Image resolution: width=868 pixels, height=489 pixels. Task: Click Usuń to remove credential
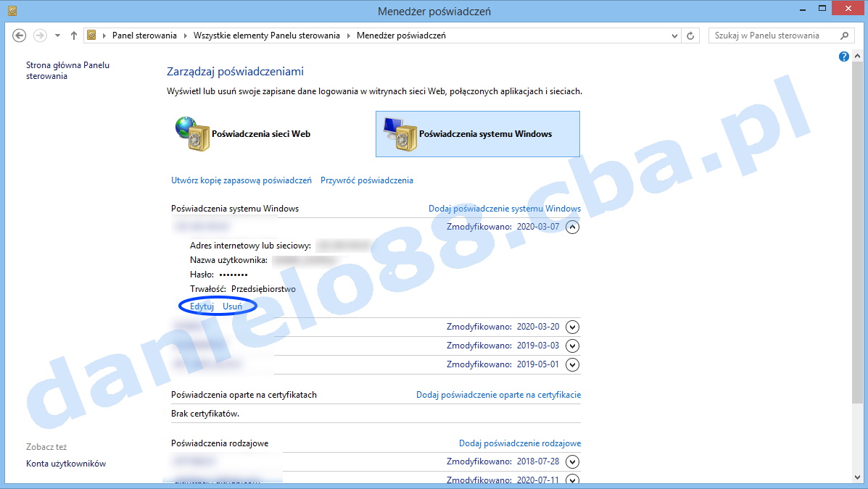[232, 306]
